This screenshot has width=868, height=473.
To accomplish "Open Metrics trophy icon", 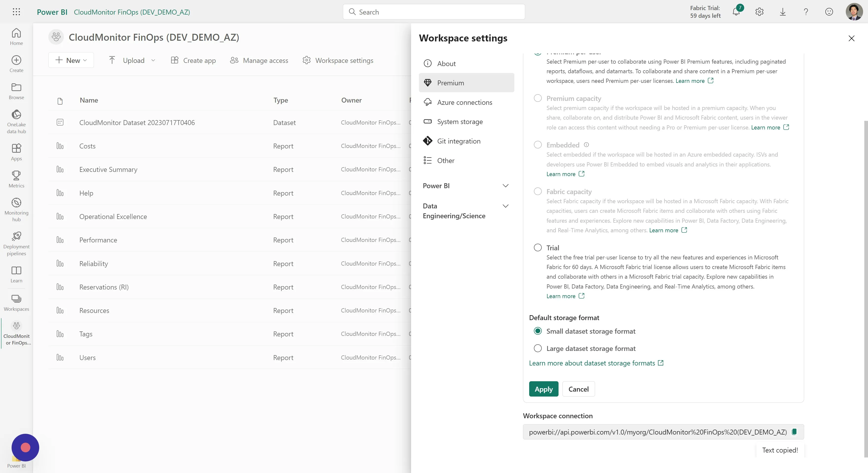I will pos(16,179).
